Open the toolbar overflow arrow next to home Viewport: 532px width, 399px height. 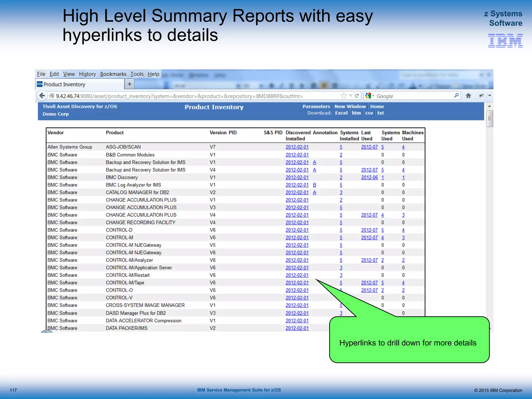pyautogui.click(x=490, y=96)
